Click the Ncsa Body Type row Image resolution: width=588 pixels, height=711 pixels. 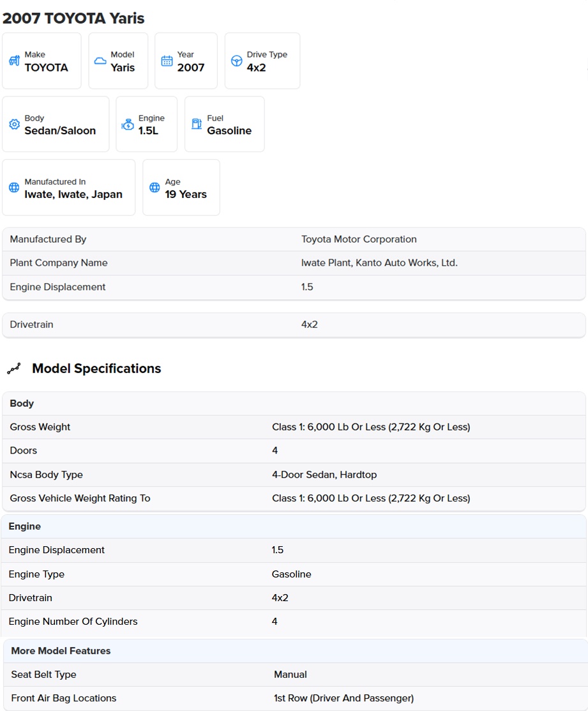tap(294, 475)
